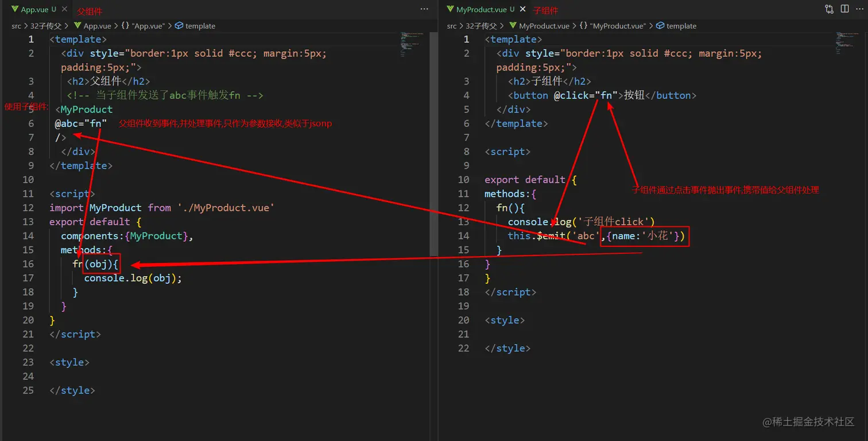This screenshot has height=441, width=868.
Task: Split the MyProduct.vue editor to the right
Action: tap(844, 9)
